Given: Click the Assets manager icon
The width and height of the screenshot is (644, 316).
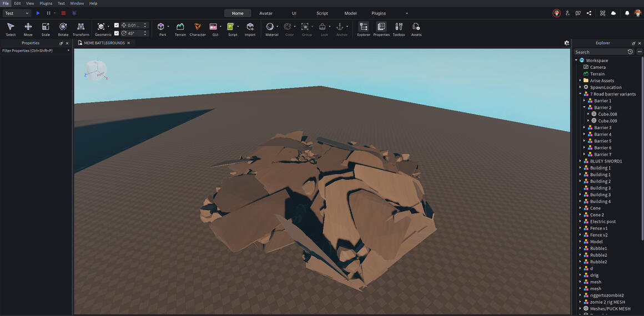Looking at the screenshot, I should (x=416, y=29).
